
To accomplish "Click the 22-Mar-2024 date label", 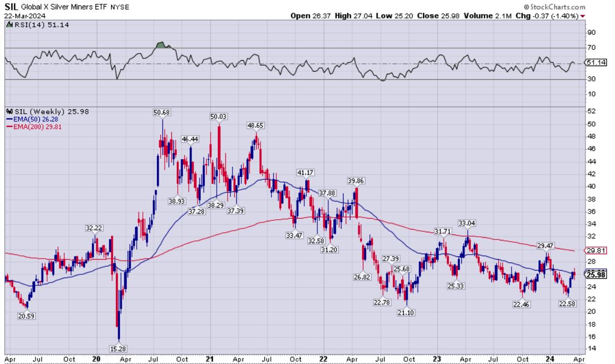I will pos(25,16).
